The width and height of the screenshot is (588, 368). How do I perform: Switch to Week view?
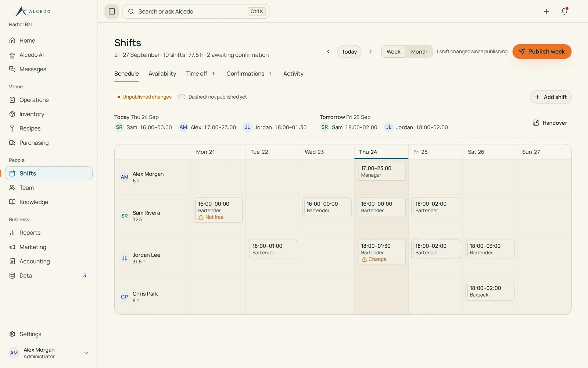pyautogui.click(x=393, y=52)
